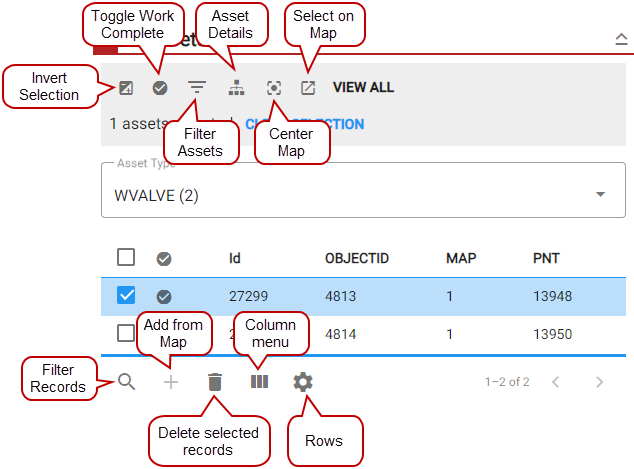634x469 pixels.
Task: Open Filter Records search icon
Action: pyautogui.click(x=127, y=382)
